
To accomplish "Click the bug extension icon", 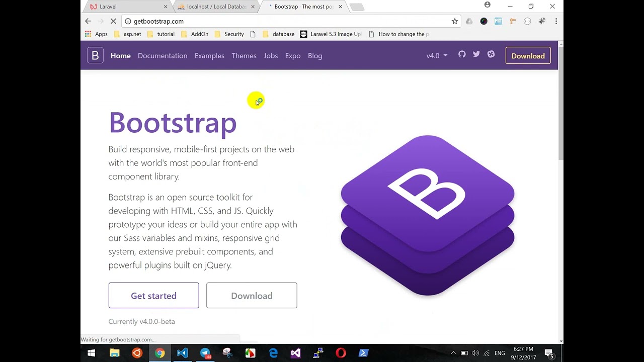I will [542, 21].
